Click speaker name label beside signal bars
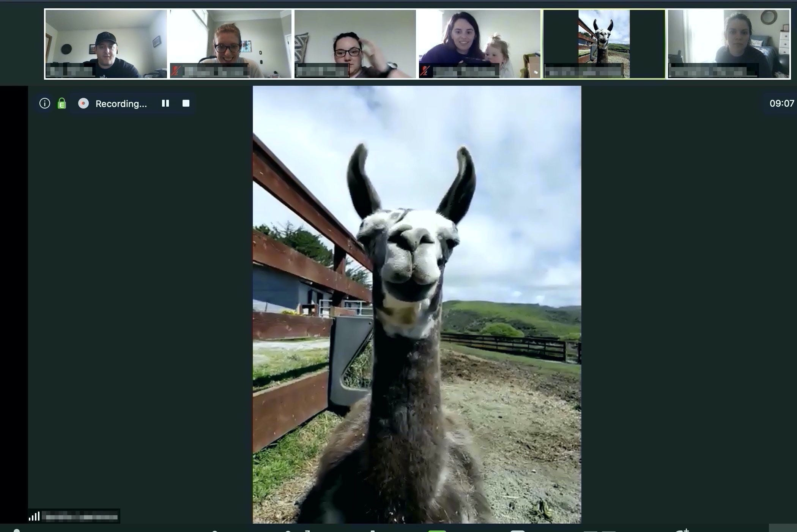Screen dimensions: 797x532 tap(80, 517)
